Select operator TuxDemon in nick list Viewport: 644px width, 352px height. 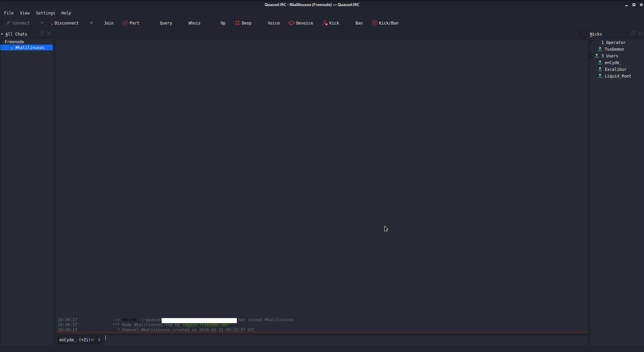(614, 49)
